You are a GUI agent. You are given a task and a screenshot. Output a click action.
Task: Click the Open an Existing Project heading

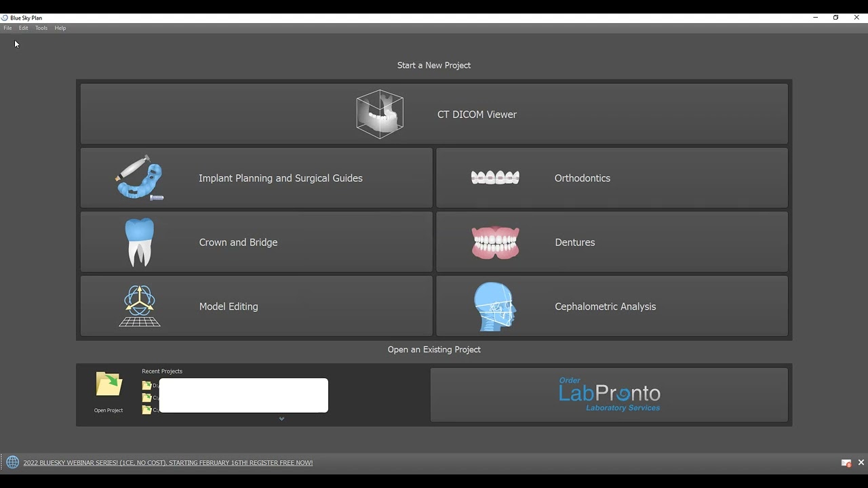pos(434,350)
